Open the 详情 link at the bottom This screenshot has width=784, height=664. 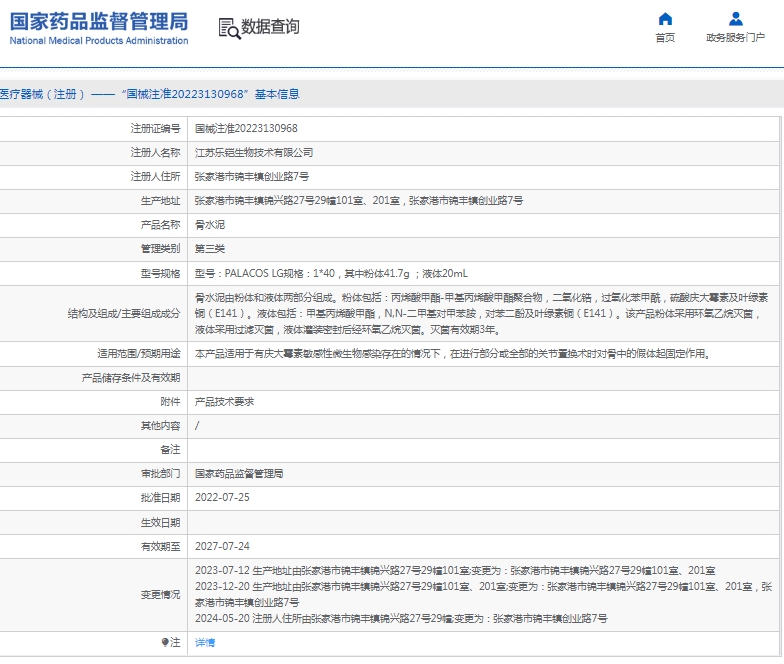pos(204,642)
